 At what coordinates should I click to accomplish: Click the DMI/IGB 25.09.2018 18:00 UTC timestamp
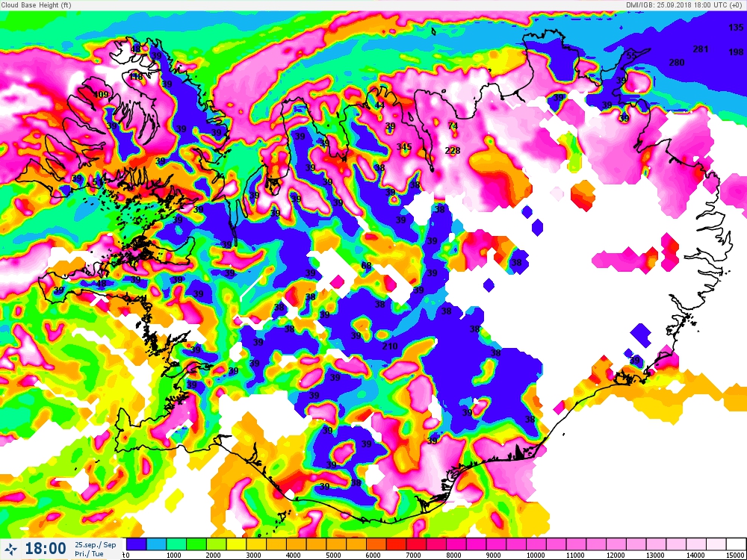tap(686, 4)
